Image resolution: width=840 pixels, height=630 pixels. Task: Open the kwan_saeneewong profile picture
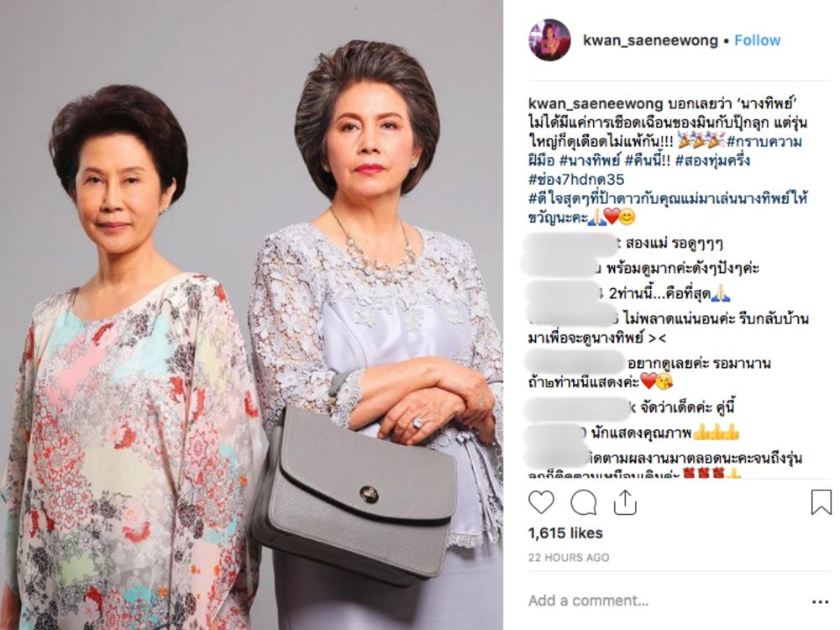[x=549, y=40]
